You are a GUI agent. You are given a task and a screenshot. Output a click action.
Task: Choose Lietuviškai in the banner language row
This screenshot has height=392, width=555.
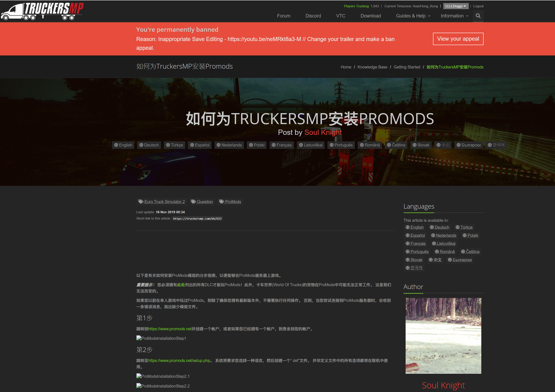pyautogui.click(x=311, y=145)
